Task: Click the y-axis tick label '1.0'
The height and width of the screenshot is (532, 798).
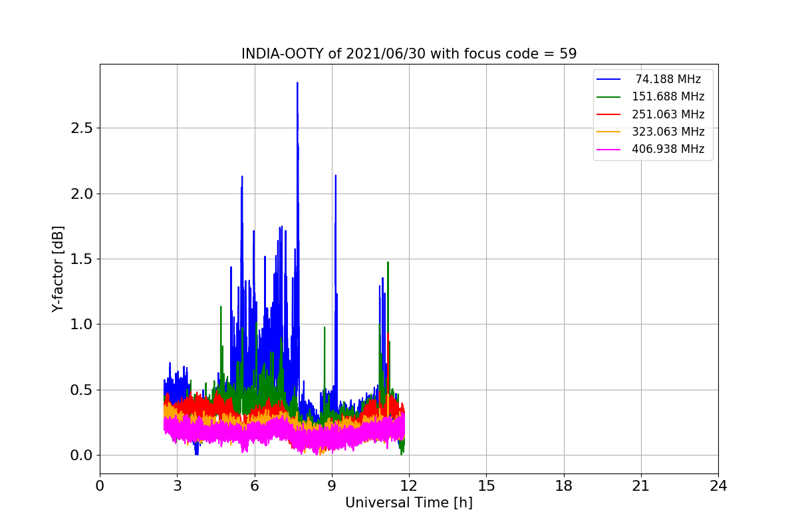Action: (x=82, y=325)
